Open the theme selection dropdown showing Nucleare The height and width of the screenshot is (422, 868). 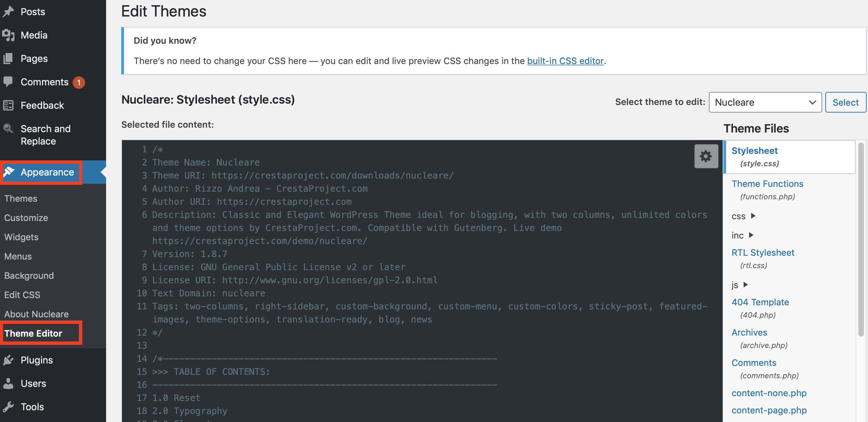point(765,102)
